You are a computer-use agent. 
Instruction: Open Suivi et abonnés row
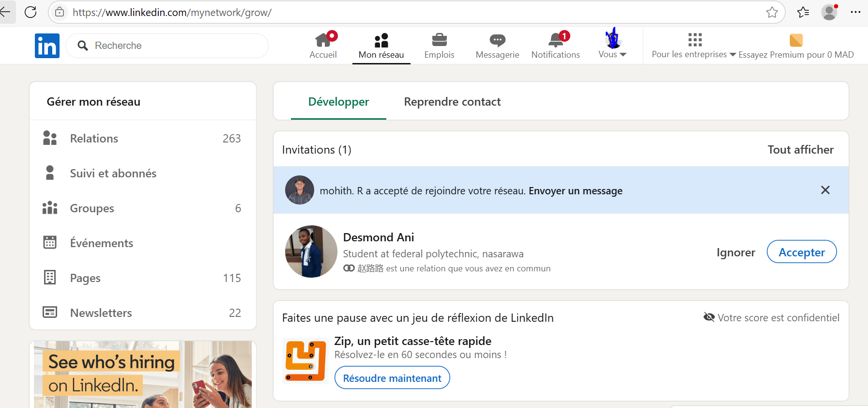(143, 173)
